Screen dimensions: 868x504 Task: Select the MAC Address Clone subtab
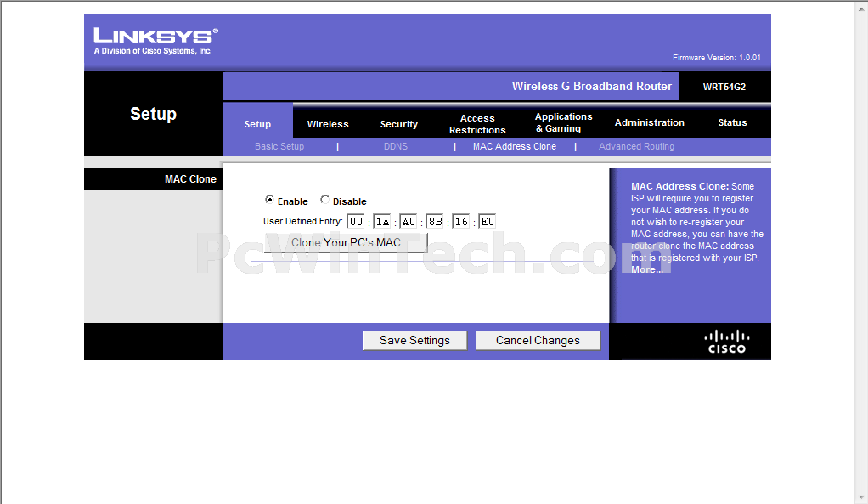point(515,146)
